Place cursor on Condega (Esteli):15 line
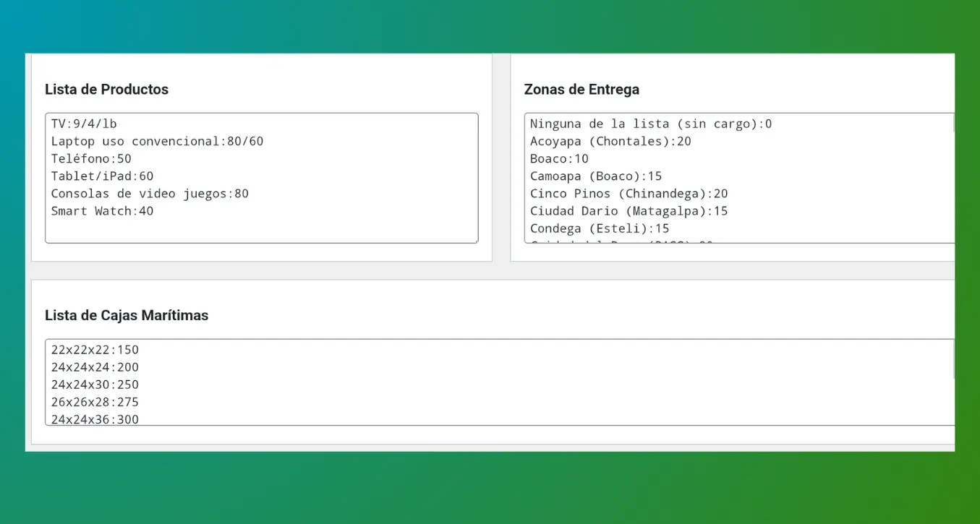Viewport: 980px width, 524px height. pos(599,228)
